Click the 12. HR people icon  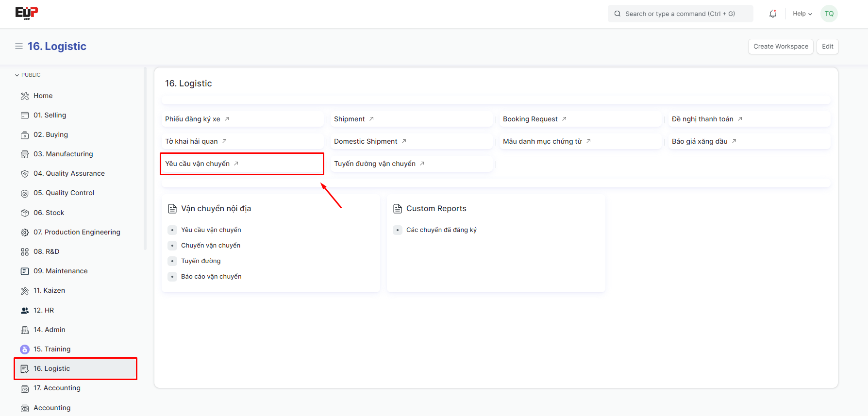click(x=25, y=311)
